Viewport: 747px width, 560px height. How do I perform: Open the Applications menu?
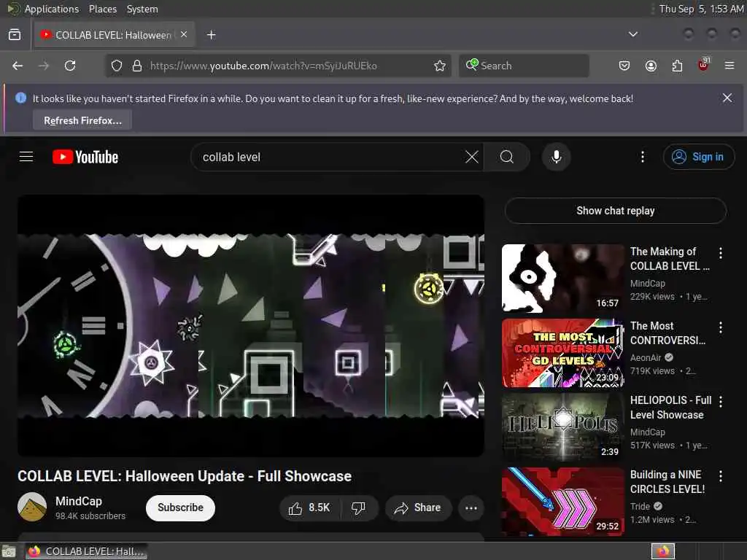click(52, 9)
